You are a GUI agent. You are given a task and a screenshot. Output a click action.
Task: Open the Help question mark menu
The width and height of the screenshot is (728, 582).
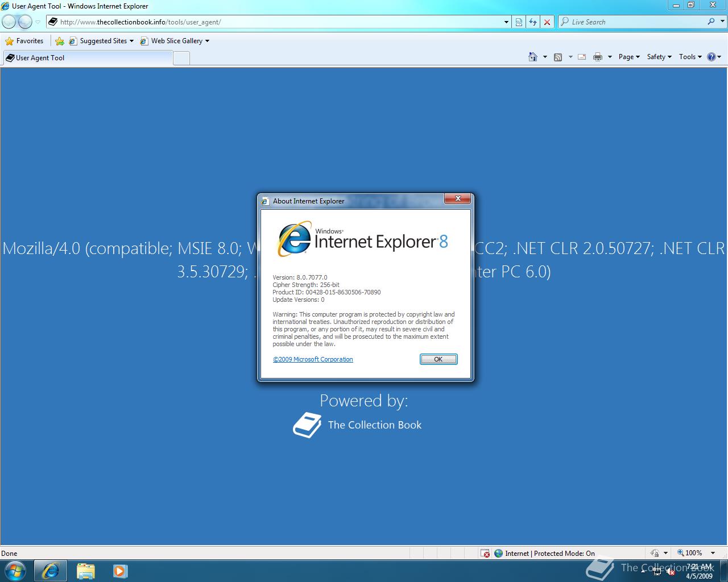click(x=714, y=57)
